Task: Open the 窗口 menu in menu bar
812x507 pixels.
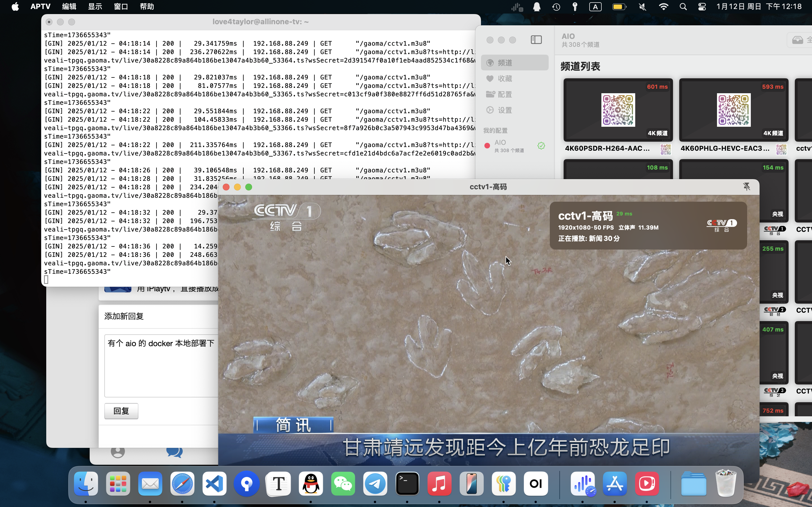Action: click(x=121, y=7)
